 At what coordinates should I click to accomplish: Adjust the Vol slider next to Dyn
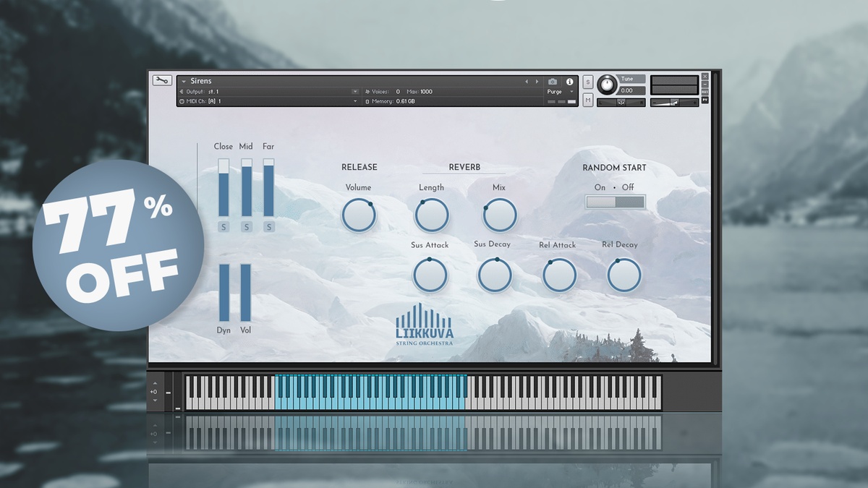click(x=246, y=292)
